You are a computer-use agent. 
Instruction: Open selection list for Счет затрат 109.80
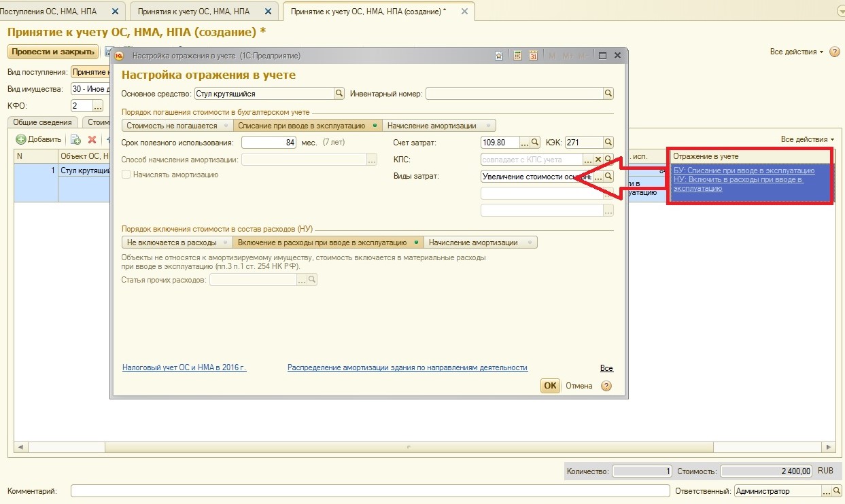pyautogui.click(x=524, y=143)
